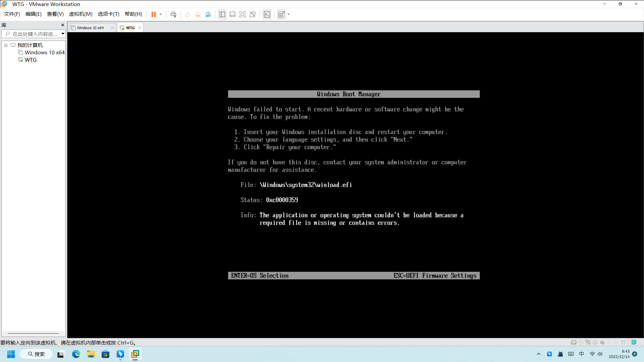Open the Snapshot Manager
The image size is (644, 362).
coord(208,14)
